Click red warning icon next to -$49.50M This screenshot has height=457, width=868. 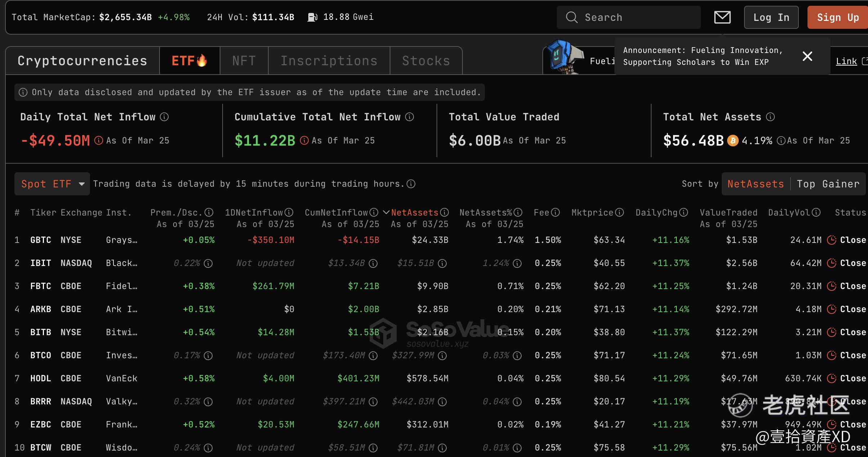99,140
